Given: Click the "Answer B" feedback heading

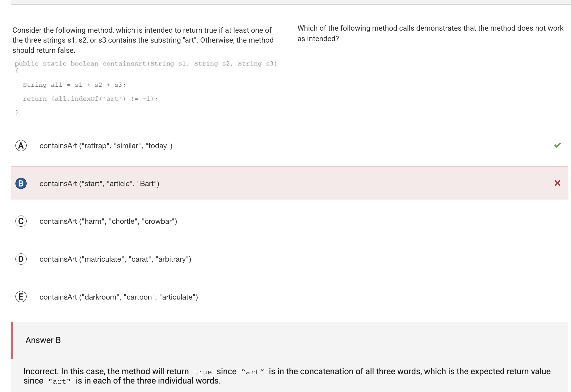Looking at the screenshot, I should pos(43,340).
